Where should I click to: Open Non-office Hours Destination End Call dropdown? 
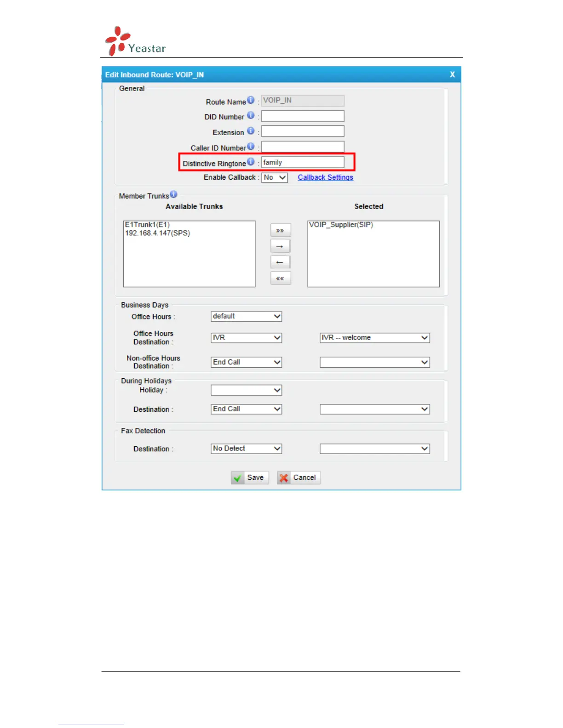pos(247,362)
